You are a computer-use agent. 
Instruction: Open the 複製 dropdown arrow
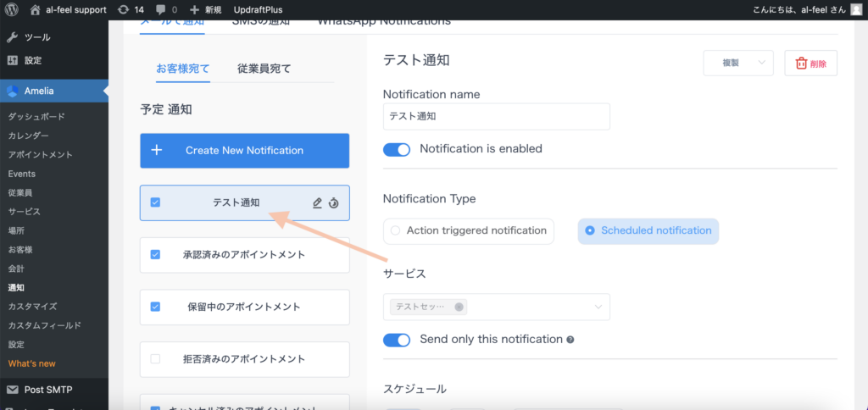[x=760, y=63]
